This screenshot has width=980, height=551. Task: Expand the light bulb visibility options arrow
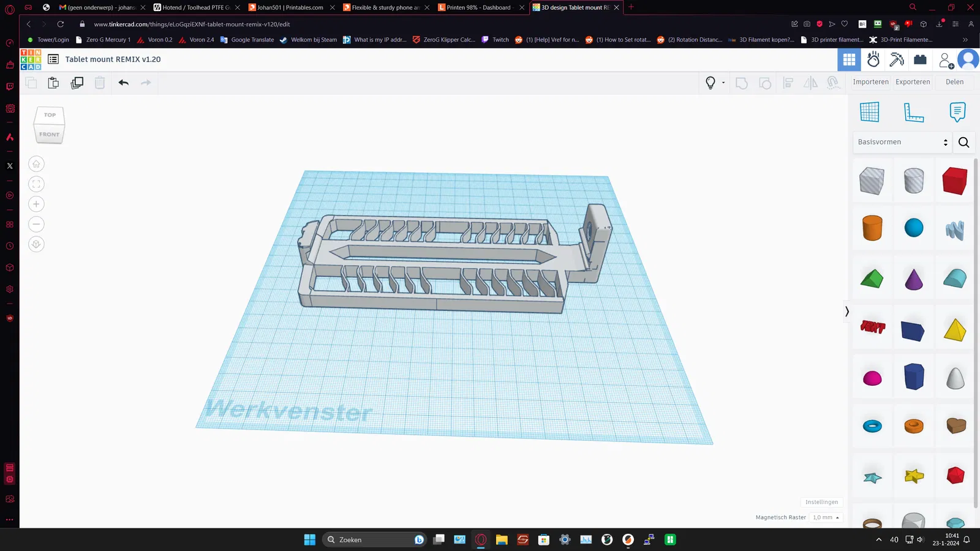click(723, 83)
